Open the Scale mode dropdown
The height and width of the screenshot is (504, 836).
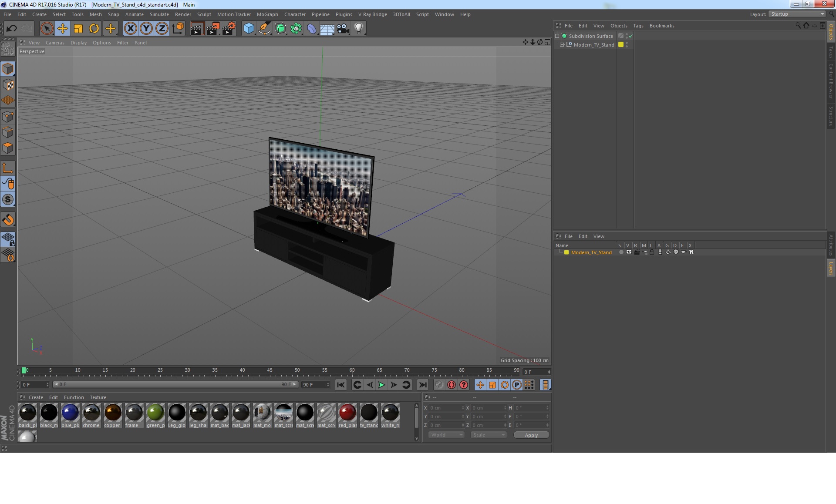click(489, 435)
